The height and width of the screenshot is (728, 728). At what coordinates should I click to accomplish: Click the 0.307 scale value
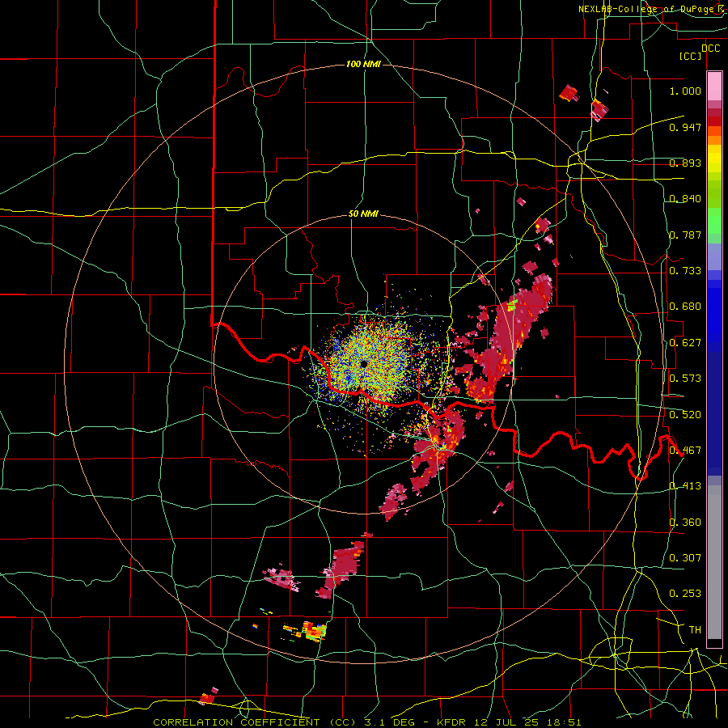tap(685, 557)
